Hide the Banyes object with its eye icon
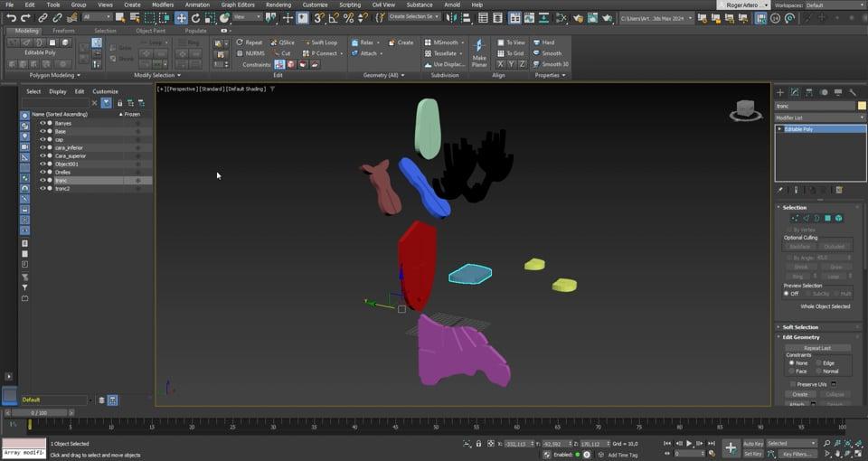Viewport: 868px width, 461px height. pos(42,124)
